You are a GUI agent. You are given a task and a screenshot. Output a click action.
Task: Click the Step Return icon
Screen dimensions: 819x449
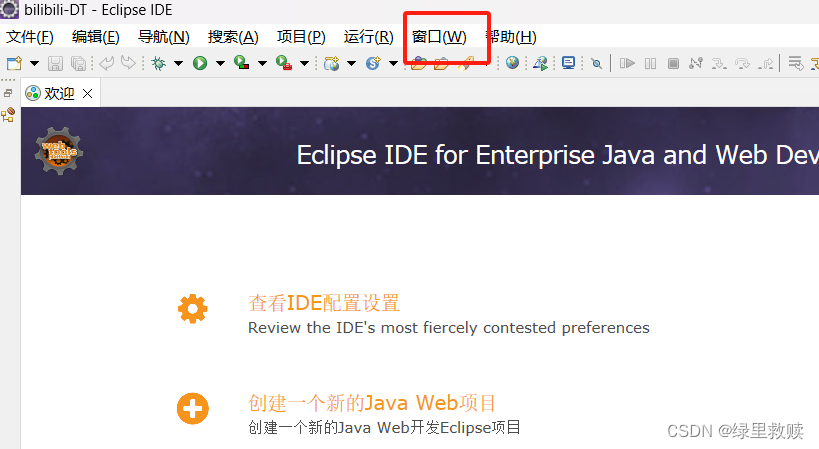(x=766, y=64)
